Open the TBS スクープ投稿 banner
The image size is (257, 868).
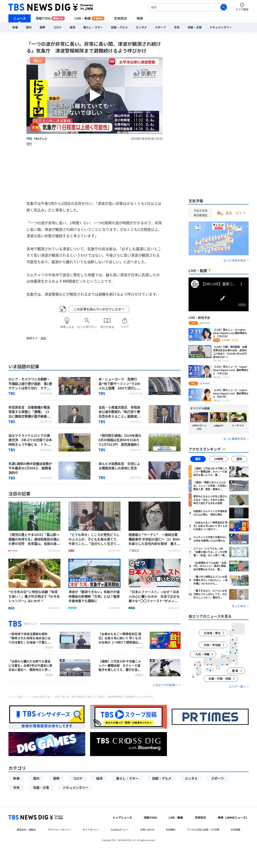[x=128, y=717]
